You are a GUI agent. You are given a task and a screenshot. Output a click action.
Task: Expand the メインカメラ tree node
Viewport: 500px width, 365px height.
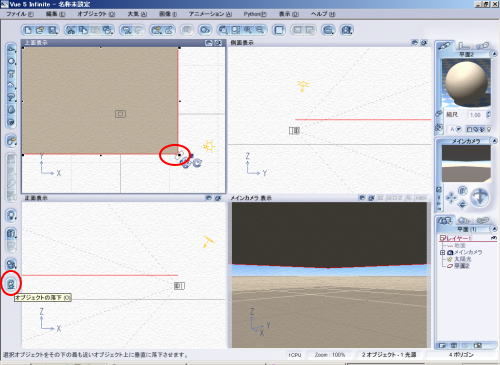(443, 252)
